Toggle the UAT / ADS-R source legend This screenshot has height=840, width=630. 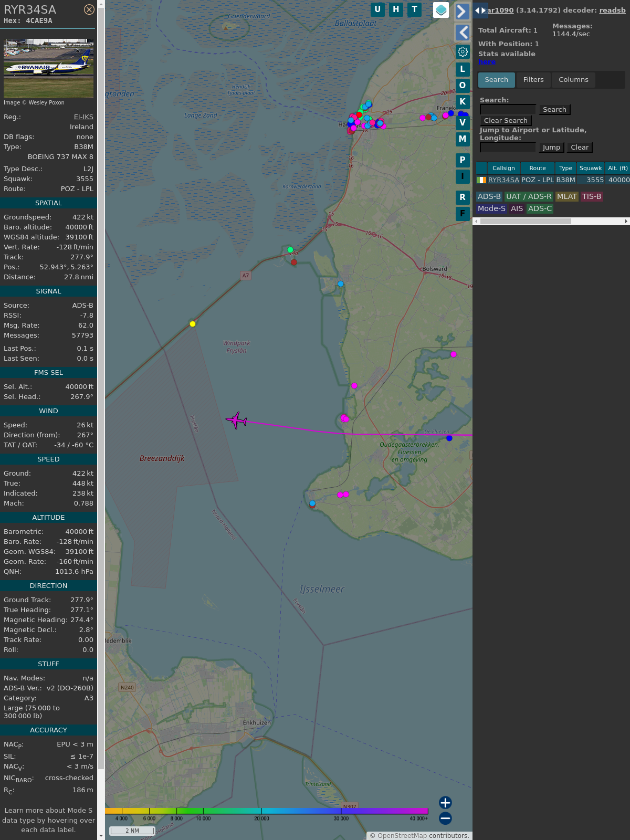529,196
